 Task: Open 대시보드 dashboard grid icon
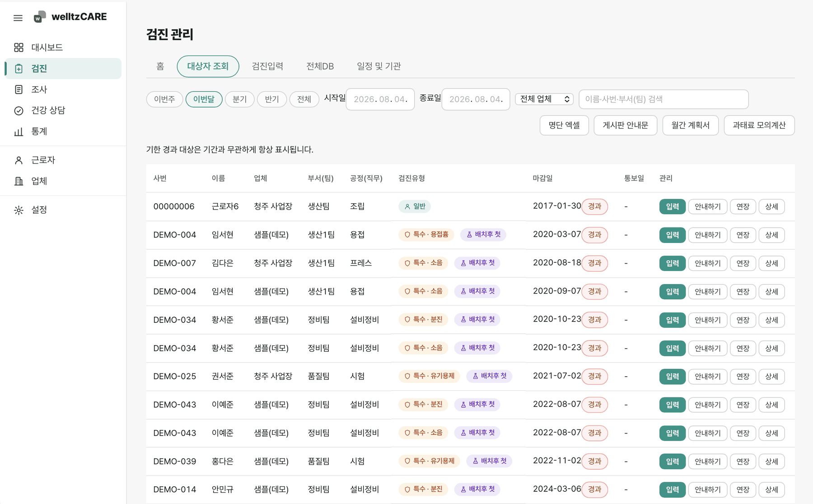(x=19, y=47)
